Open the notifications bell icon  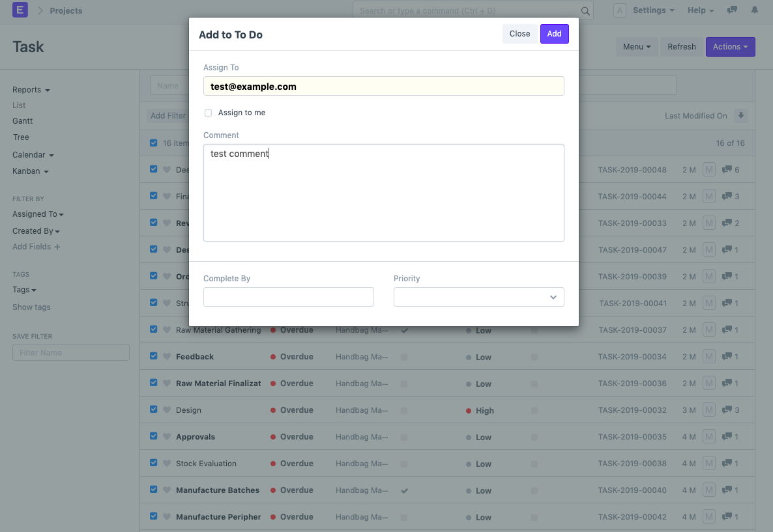click(x=755, y=10)
